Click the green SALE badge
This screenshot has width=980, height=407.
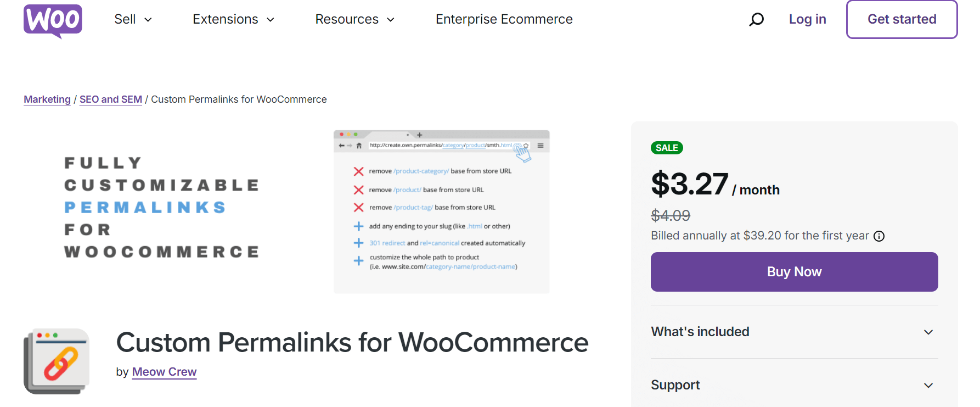tap(667, 148)
